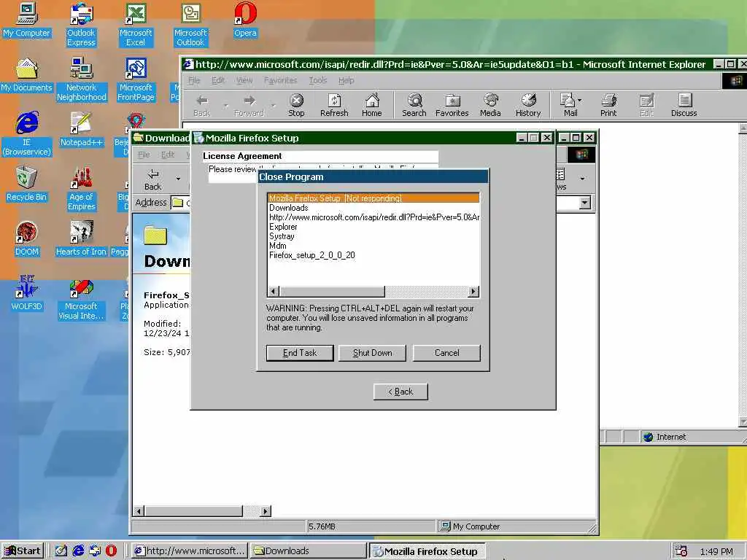Launch Microsoft FrontPage shortcut
The height and width of the screenshot is (560, 747).
(x=136, y=79)
